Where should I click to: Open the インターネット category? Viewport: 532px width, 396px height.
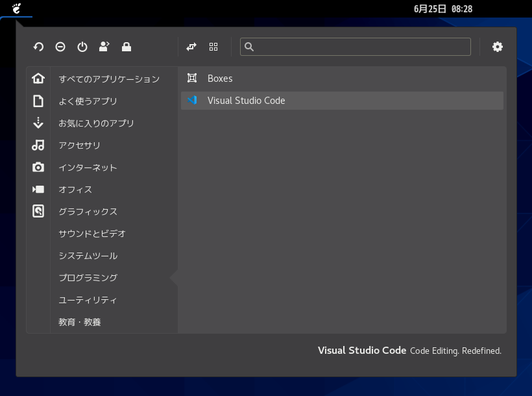coord(88,167)
